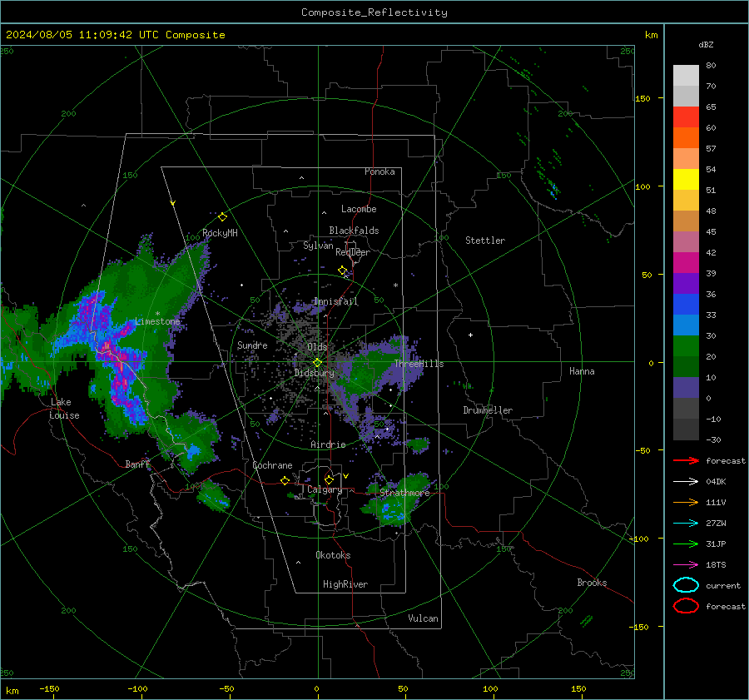The height and width of the screenshot is (700, 749).
Task: Click the white 04DK arrow legend icon
Action: point(686,481)
